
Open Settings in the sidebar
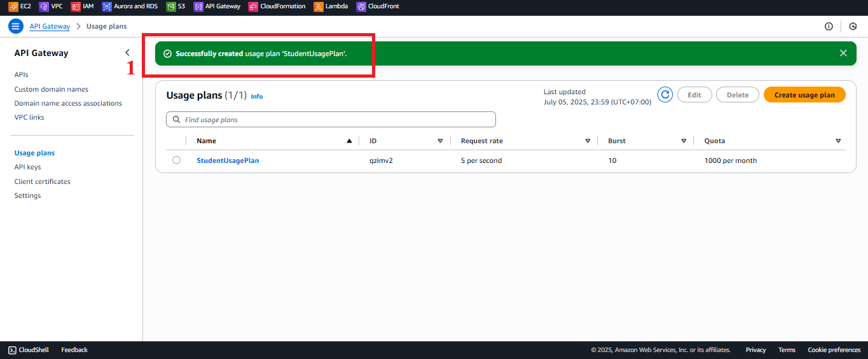pyautogui.click(x=27, y=195)
